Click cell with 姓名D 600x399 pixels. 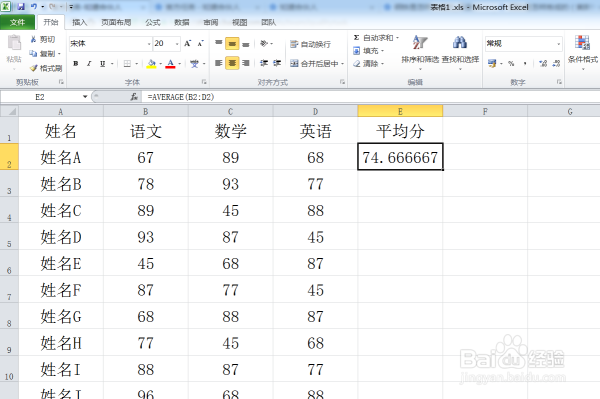pos(61,237)
